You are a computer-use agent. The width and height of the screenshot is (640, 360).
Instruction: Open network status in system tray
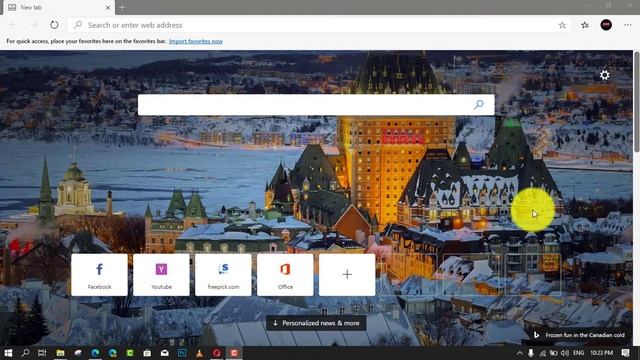pyautogui.click(x=542, y=353)
